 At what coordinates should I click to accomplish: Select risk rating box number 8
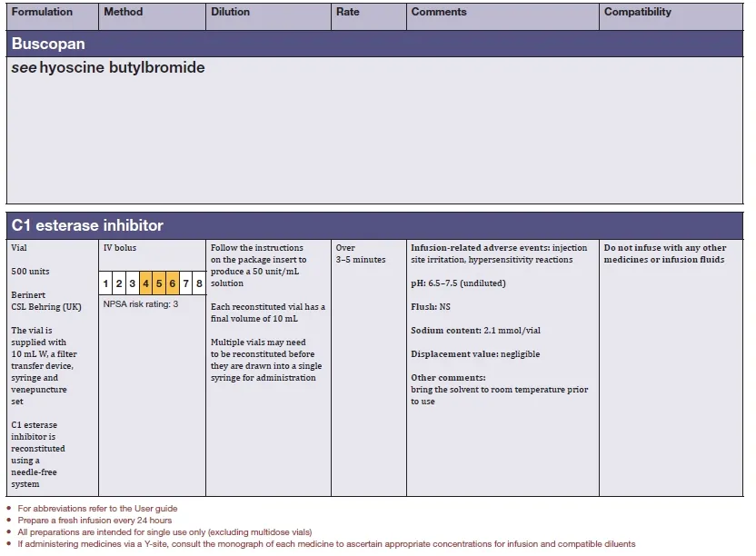[199, 283]
